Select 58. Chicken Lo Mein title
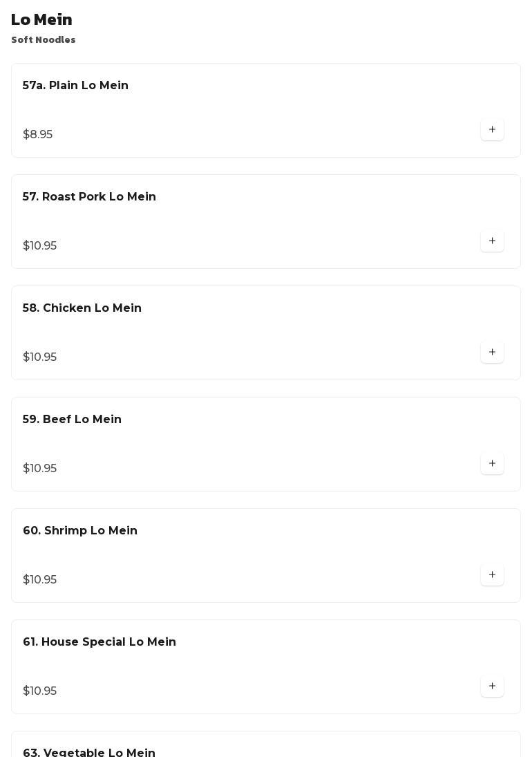Image resolution: width=532 pixels, height=757 pixels. [82, 308]
